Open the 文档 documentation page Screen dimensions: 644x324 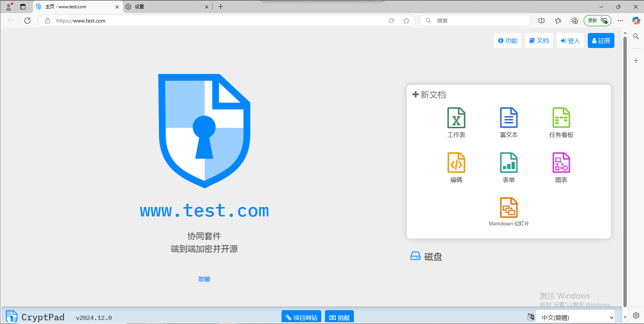539,40
